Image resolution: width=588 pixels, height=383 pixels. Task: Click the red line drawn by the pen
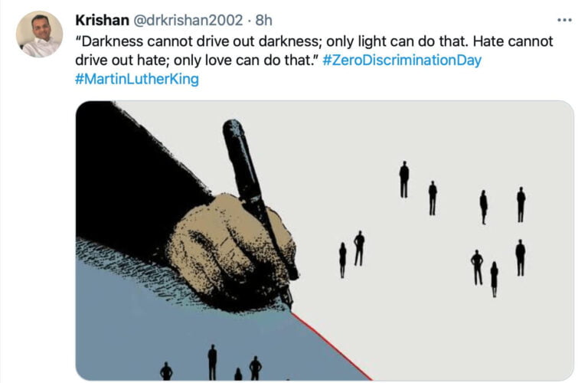pos(332,347)
